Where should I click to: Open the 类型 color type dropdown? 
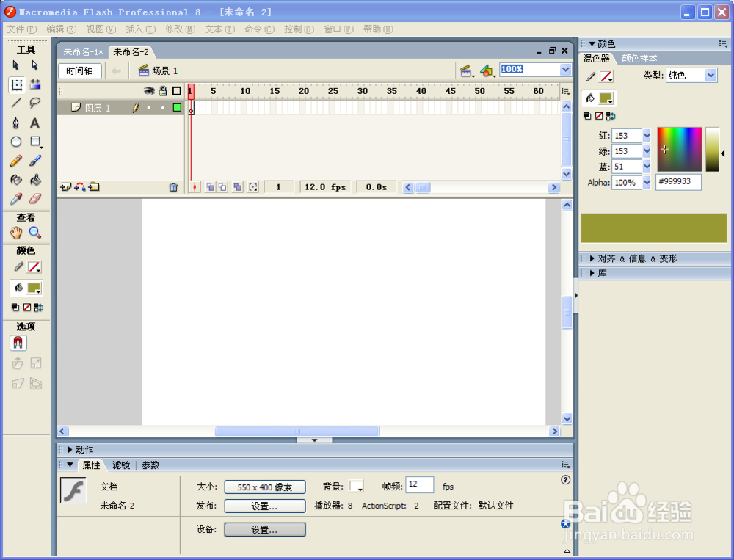point(710,75)
